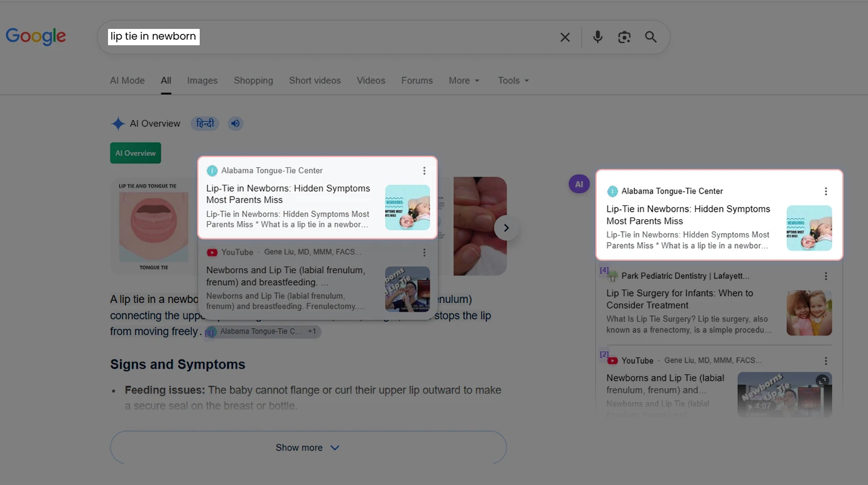Open the Tools dropdown
The width and height of the screenshot is (868, 485).
point(514,80)
